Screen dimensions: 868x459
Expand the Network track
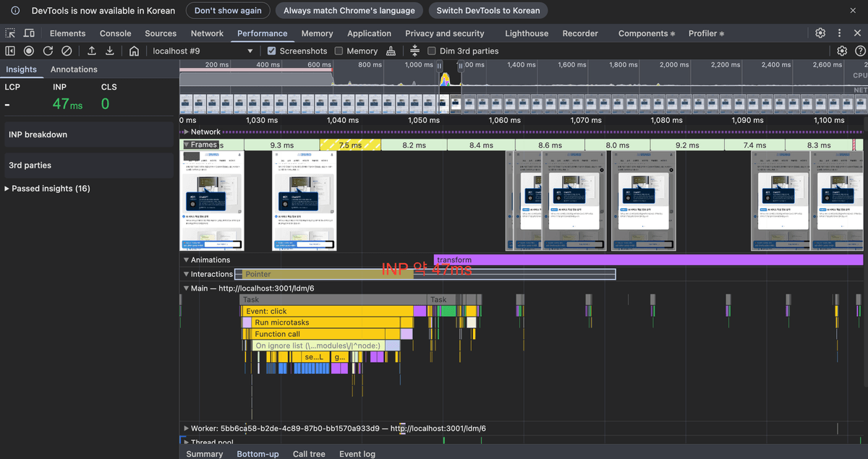point(186,132)
